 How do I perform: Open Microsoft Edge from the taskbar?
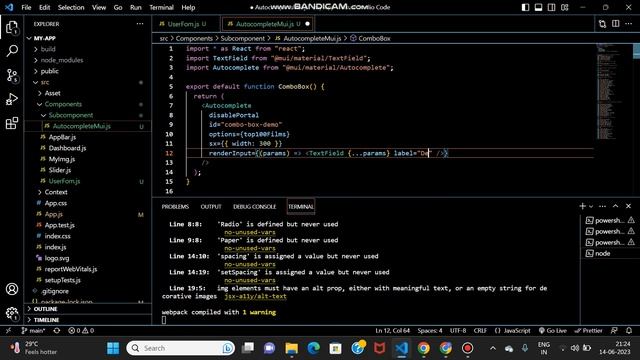313,348
